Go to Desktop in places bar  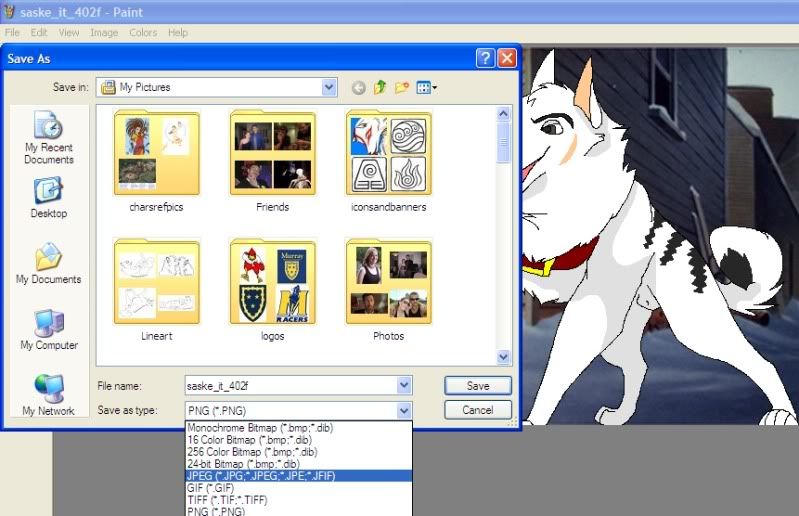pyautogui.click(x=49, y=198)
